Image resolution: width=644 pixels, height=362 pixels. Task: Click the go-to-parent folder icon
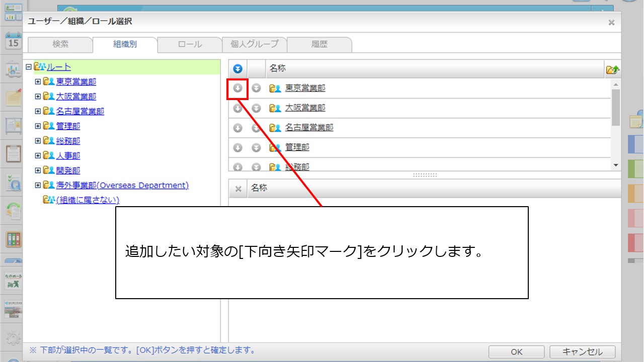pos(613,69)
